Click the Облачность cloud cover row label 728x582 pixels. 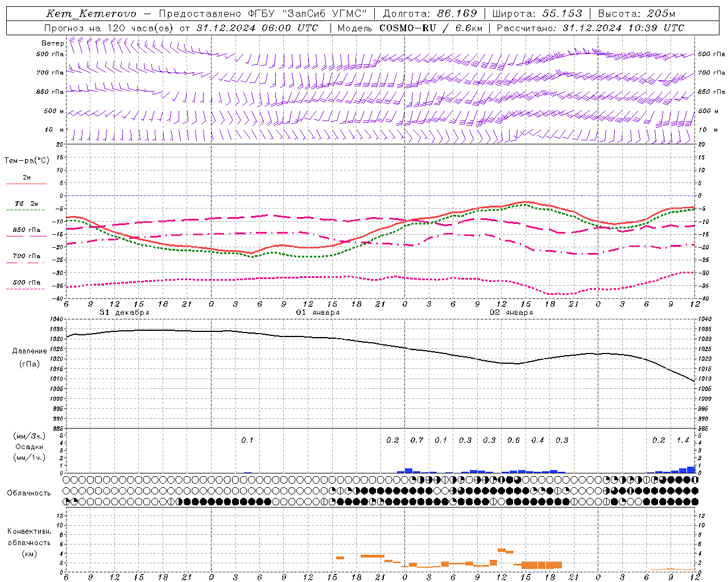[29, 493]
